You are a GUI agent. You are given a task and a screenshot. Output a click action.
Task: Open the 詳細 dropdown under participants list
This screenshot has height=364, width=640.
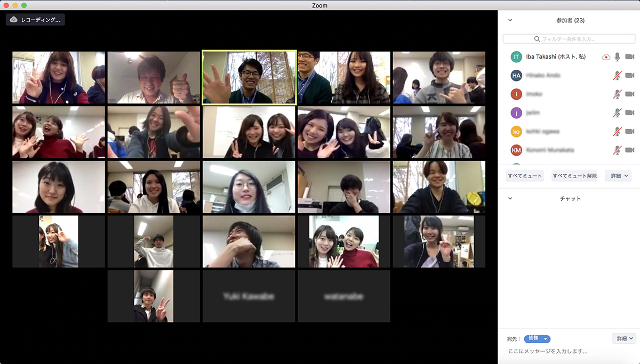[x=619, y=176]
